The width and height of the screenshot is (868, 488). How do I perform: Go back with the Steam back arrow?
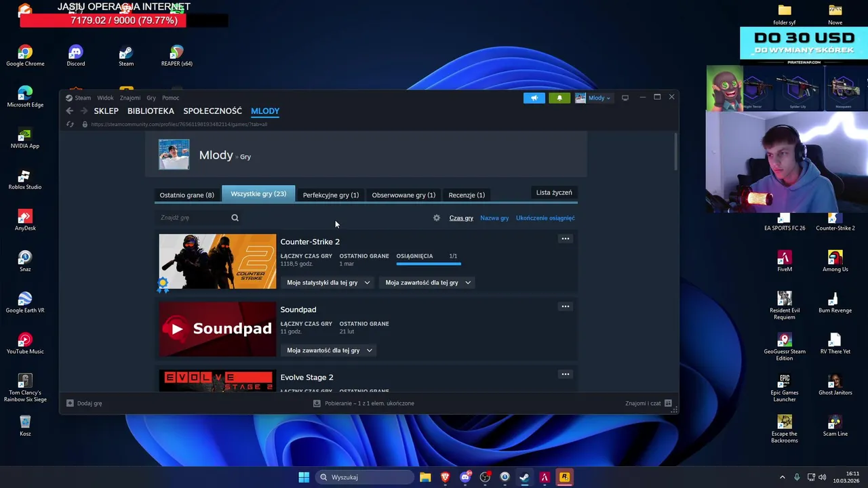[x=69, y=111]
